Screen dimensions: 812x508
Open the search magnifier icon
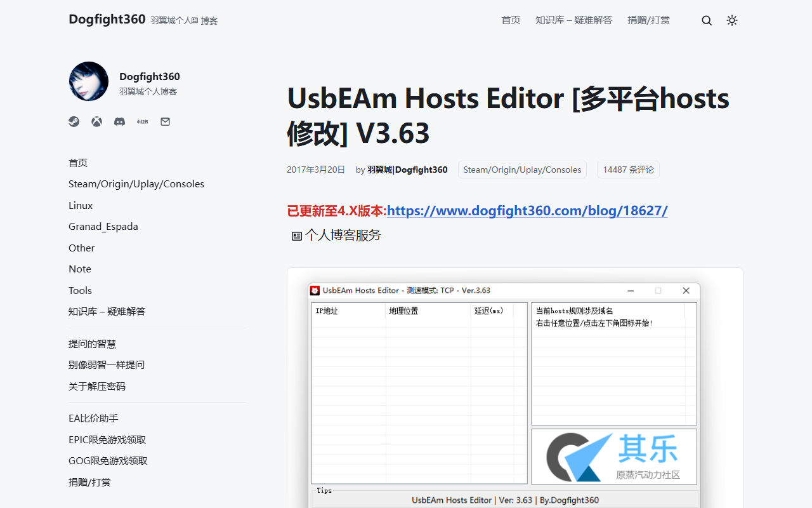click(707, 20)
